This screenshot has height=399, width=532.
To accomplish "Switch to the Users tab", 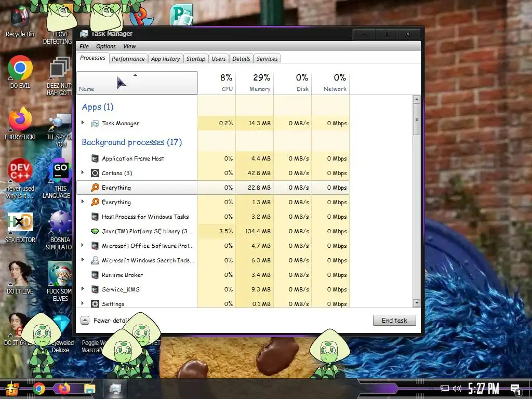I will click(219, 59).
